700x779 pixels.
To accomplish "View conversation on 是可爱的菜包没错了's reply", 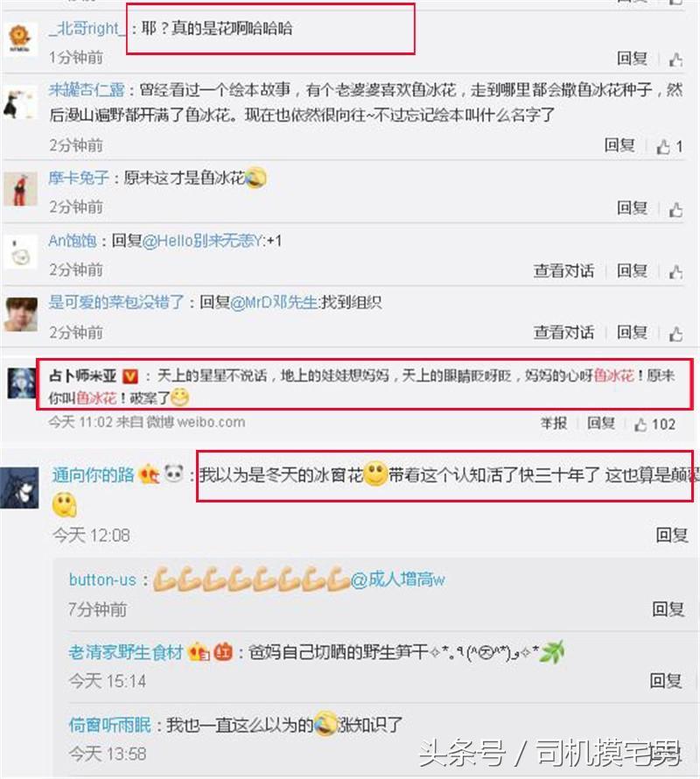I will [563, 332].
